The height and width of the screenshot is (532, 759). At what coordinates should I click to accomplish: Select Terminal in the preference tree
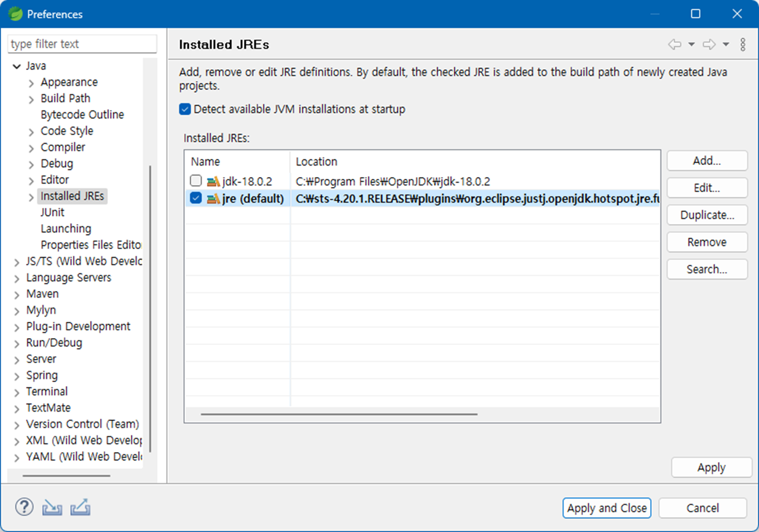coord(47,391)
